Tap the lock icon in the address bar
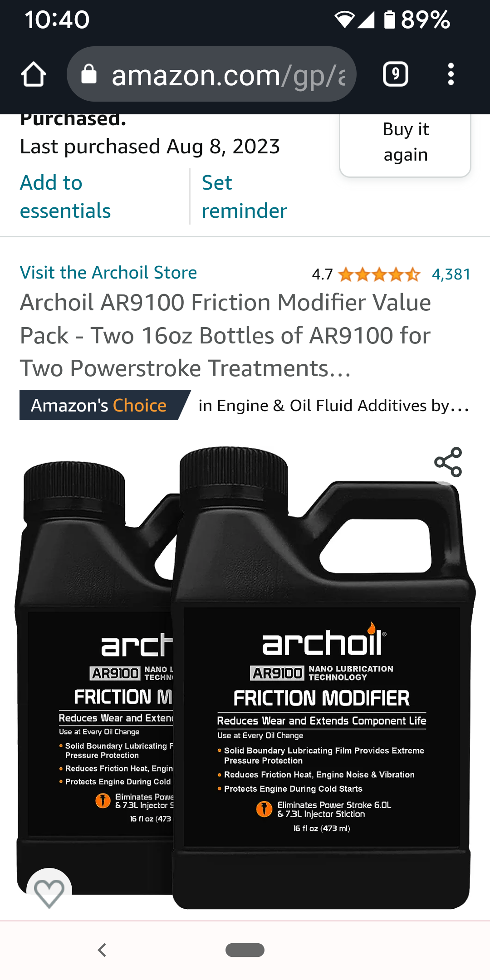Image resolution: width=490 pixels, height=980 pixels. 89,74
